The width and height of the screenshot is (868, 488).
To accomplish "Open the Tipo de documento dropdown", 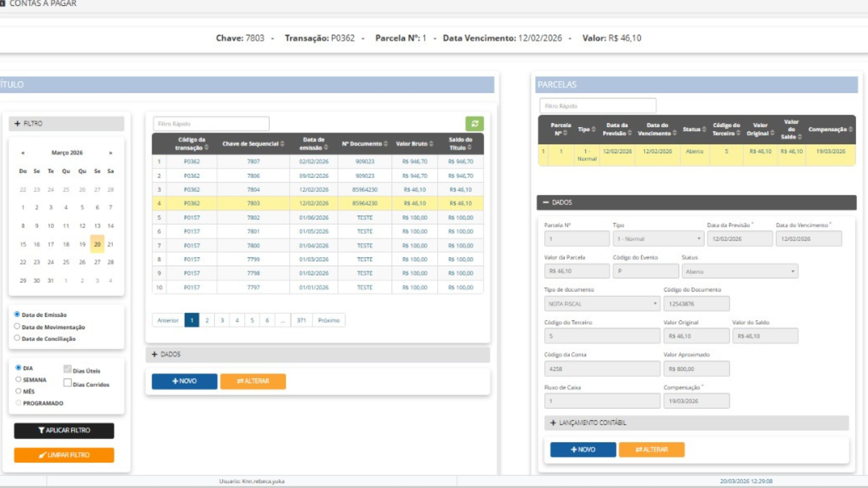I will (x=601, y=304).
